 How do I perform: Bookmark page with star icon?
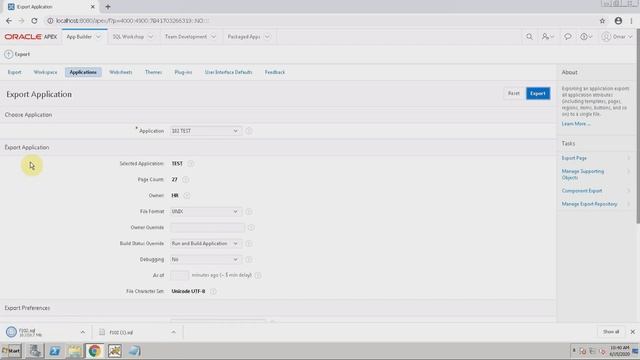602,21
